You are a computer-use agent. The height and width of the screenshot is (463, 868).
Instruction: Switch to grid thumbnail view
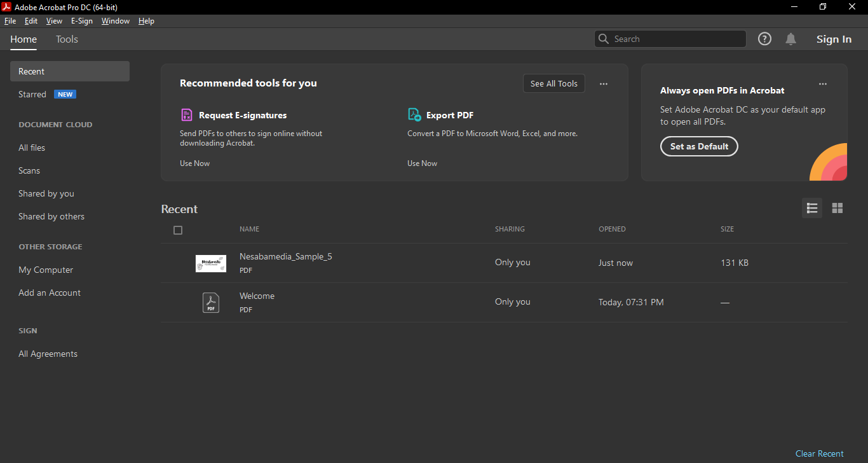(x=837, y=208)
